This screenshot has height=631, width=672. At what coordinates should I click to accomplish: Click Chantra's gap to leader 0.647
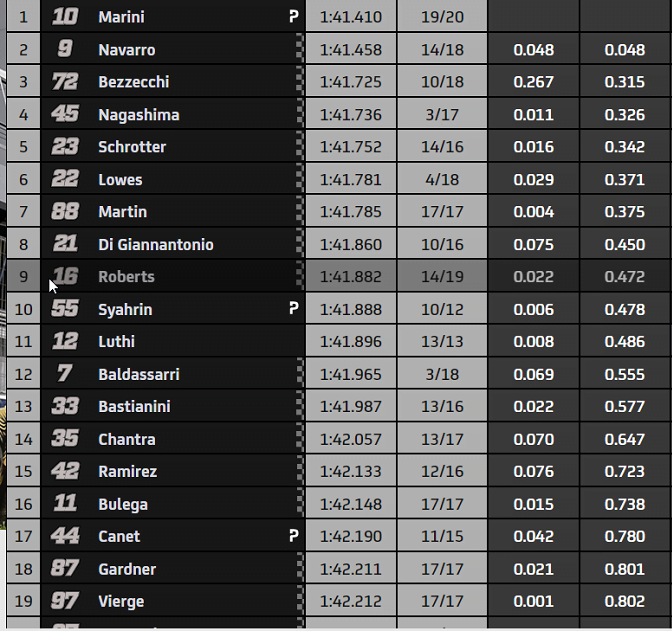(x=626, y=439)
